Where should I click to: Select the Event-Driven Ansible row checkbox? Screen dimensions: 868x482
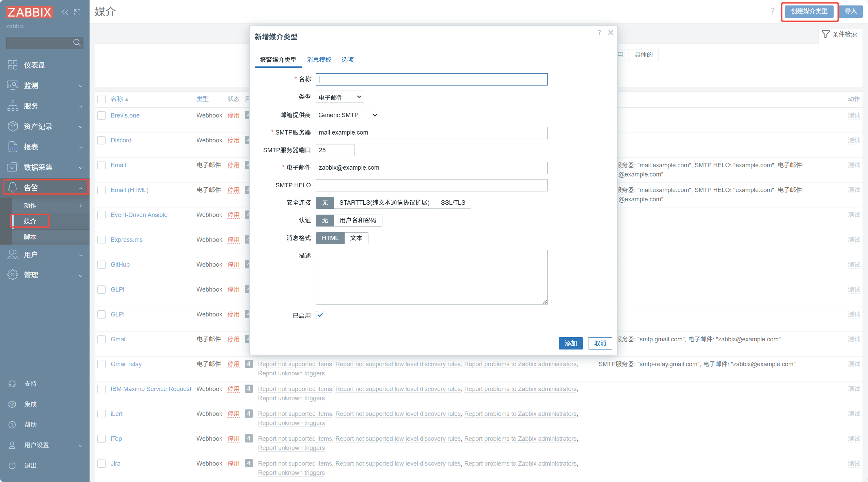coord(101,215)
